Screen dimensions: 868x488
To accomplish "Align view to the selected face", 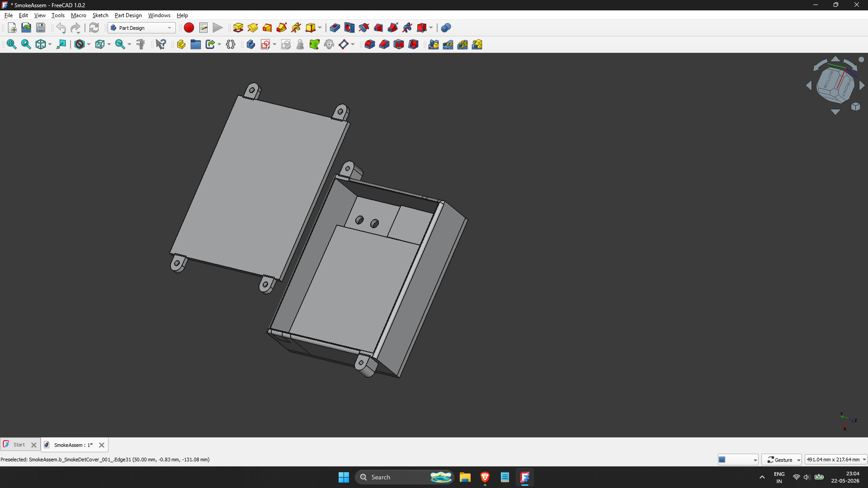I will coord(61,44).
